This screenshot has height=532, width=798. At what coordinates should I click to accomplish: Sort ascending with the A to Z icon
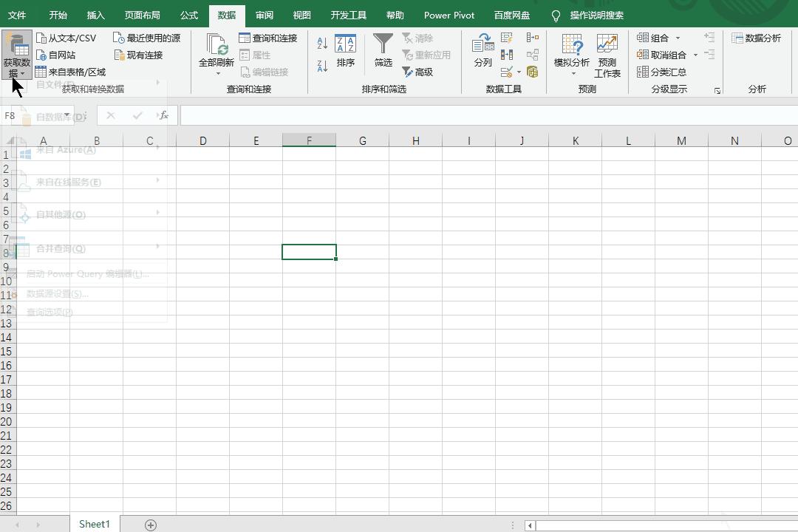point(322,44)
